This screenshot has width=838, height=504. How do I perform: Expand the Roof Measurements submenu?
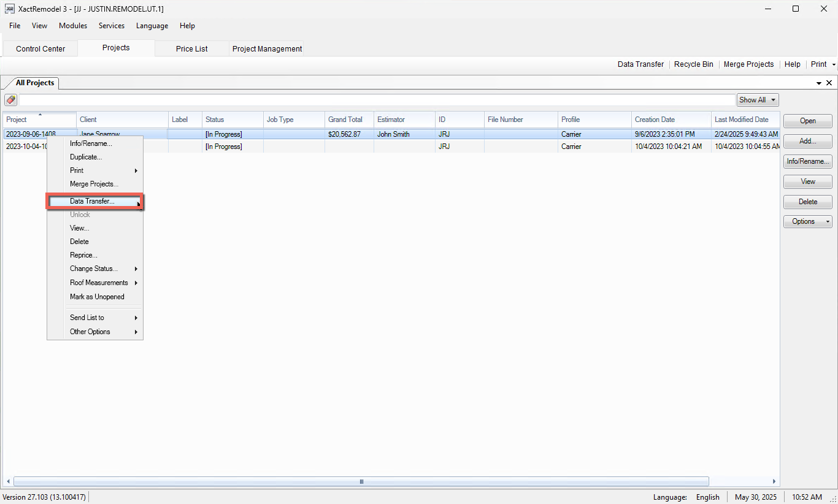[136, 283]
